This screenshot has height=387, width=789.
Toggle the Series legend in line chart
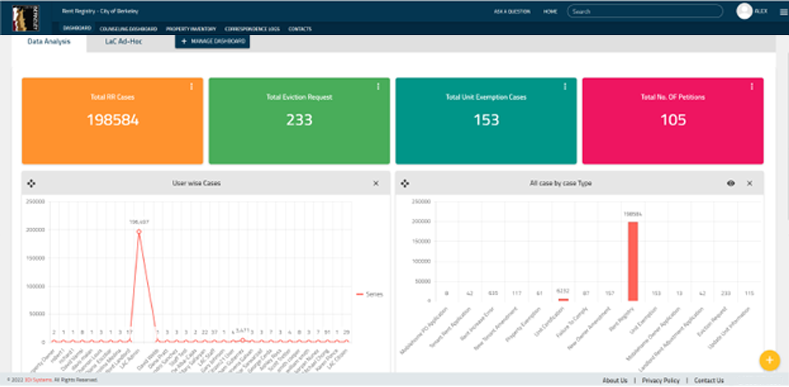[370, 294]
